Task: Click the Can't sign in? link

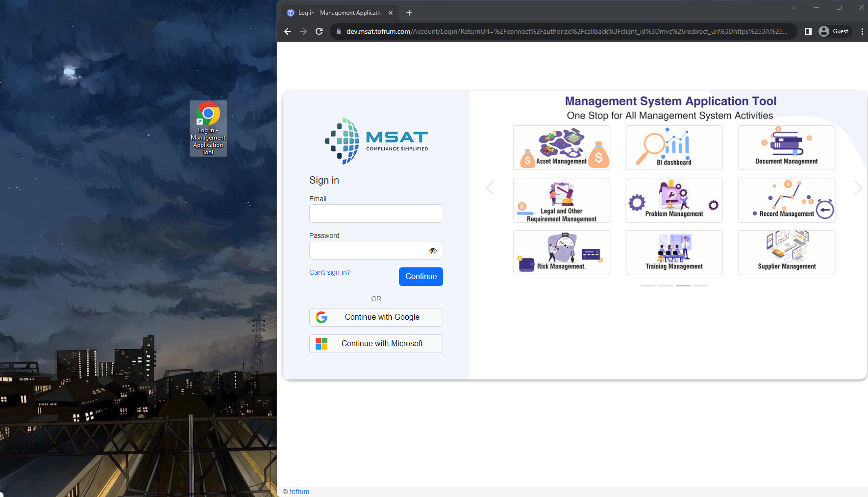Action: coord(330,272)
